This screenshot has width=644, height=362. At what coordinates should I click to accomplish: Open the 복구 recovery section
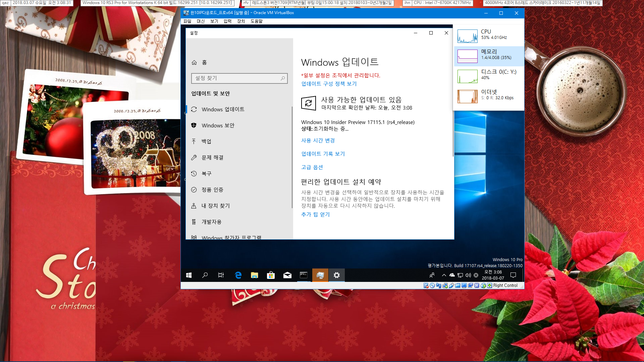click(x=239, y=174)
